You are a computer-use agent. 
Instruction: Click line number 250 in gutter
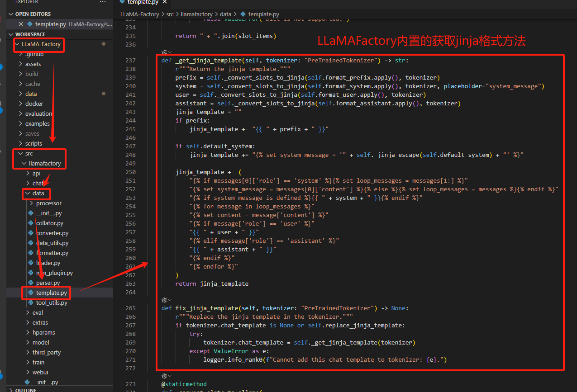130,172
